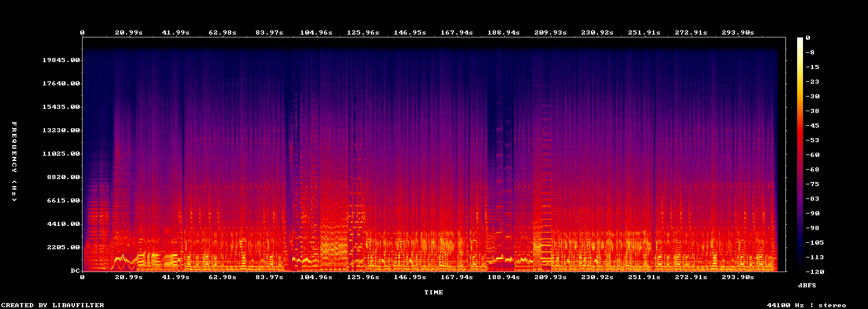Screen dimensions: 868x309
Task: Click the -15 value on dBFS scale
Action: pyautogui.click(x=811, y=67)
